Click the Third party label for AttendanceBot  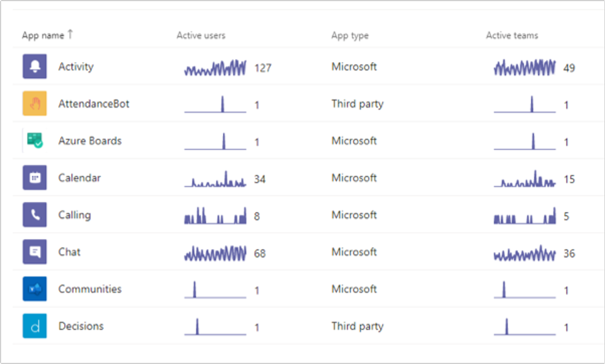[x=357, y=103]
